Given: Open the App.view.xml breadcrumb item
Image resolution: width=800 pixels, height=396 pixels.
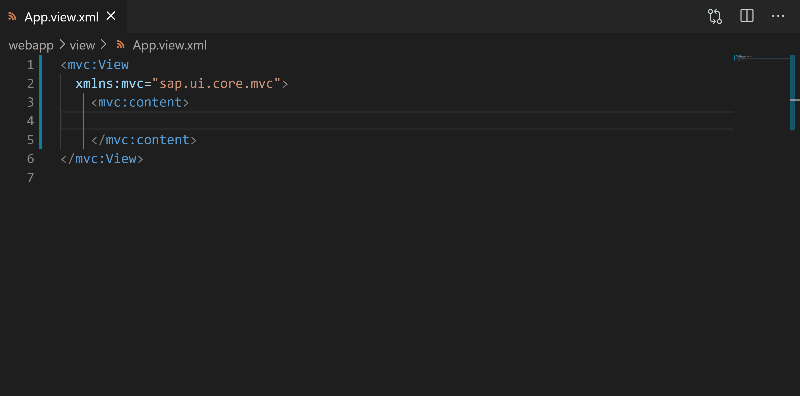Looking at the screenshot, I should [169, 45].
